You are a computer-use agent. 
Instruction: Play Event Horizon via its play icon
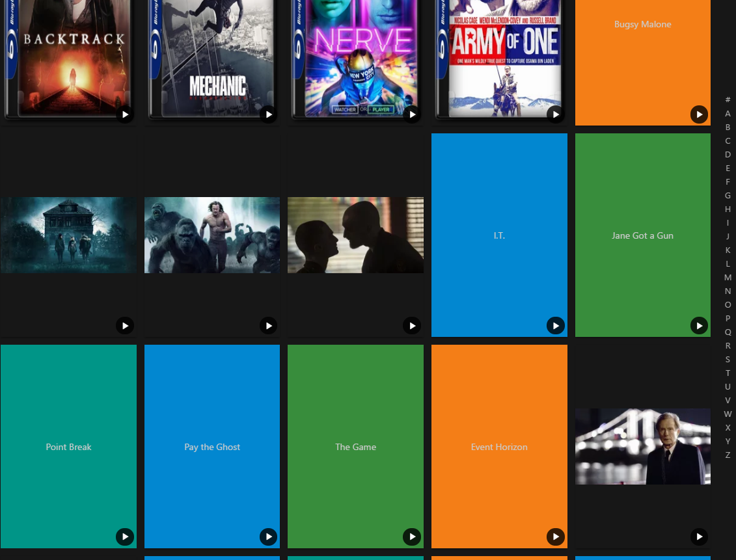pos(556,537)
